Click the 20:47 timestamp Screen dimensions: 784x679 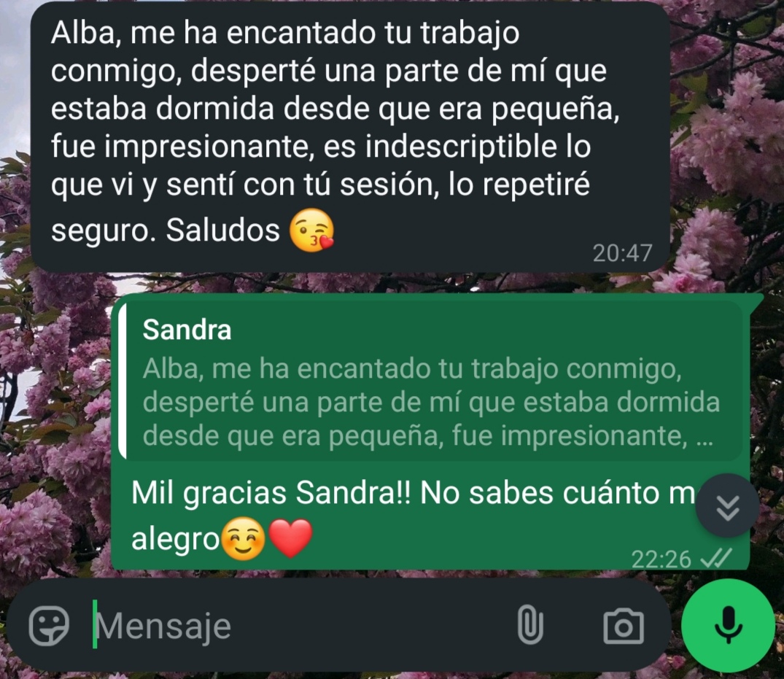coord(623,253)
